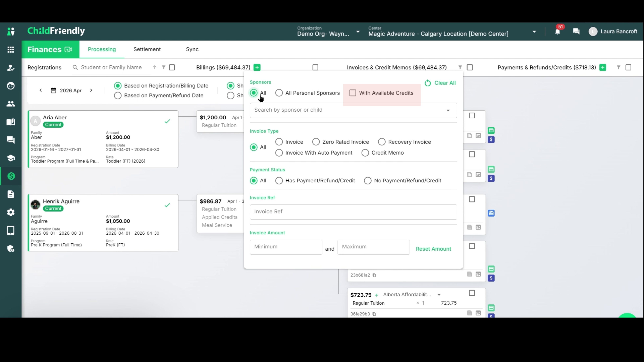
Task: Expand the Center selection dropdown
Action: click(534, 32)
